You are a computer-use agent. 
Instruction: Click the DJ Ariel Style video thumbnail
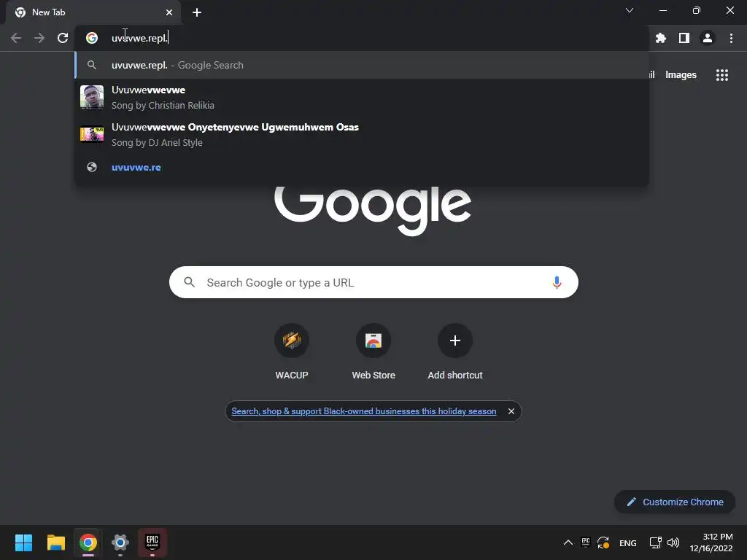91,134
